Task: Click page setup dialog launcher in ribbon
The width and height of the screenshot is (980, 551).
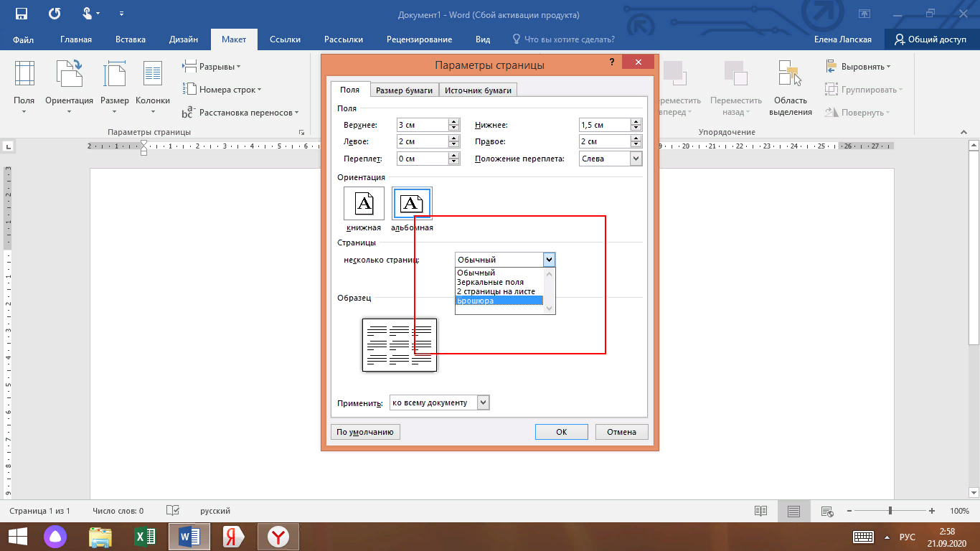Action: coord(302,132)
